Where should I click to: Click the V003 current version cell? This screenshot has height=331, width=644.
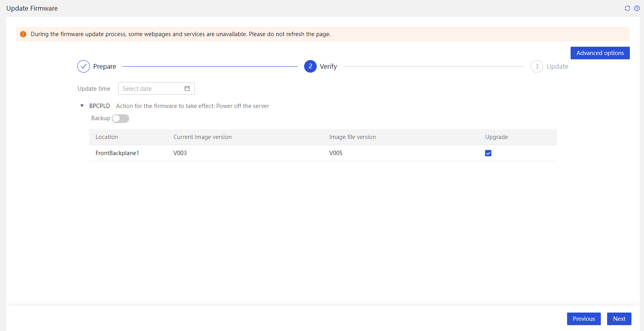[180, 153]
